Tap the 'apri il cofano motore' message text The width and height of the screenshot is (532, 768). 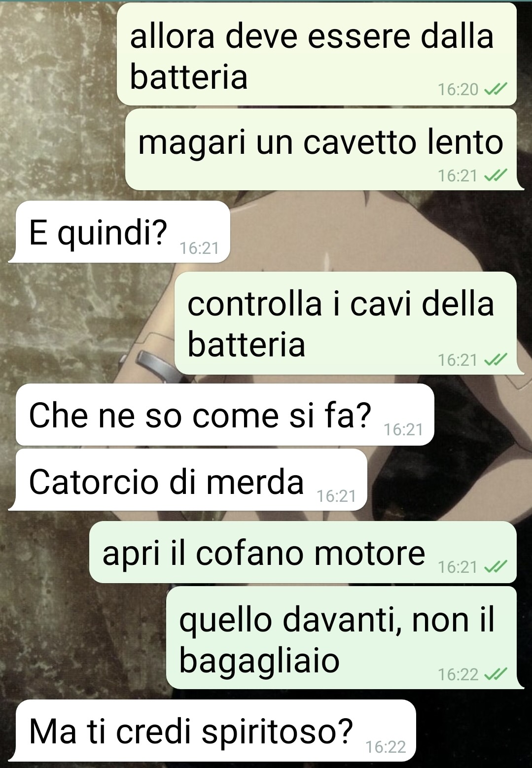264,553
